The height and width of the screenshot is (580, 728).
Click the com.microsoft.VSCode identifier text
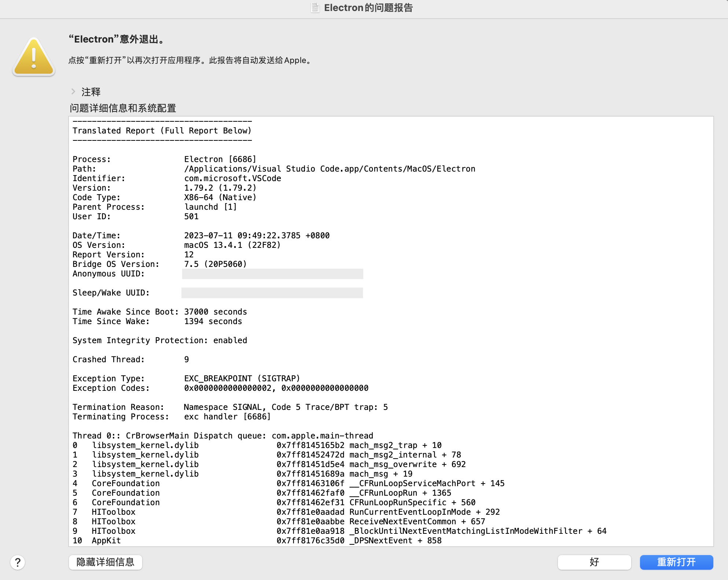(x=232, y=178)
